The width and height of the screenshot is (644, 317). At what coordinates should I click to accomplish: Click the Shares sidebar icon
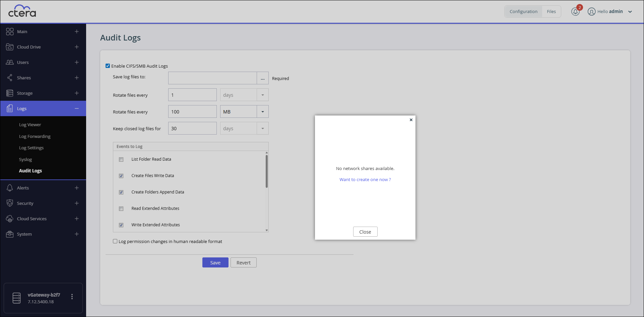10,78
